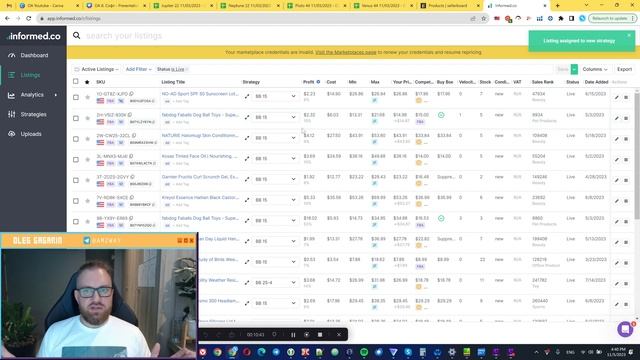Viewport: 640px width, 360px height.
Task: Open strategy chart icon for NO-AD Sport row
Action: coord(247,97)
